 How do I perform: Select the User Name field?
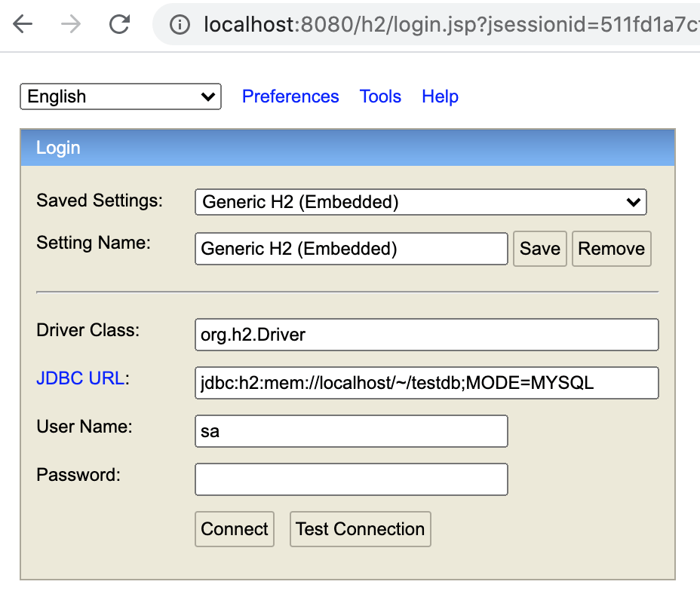pyautogui.click(x=351, y=431)
